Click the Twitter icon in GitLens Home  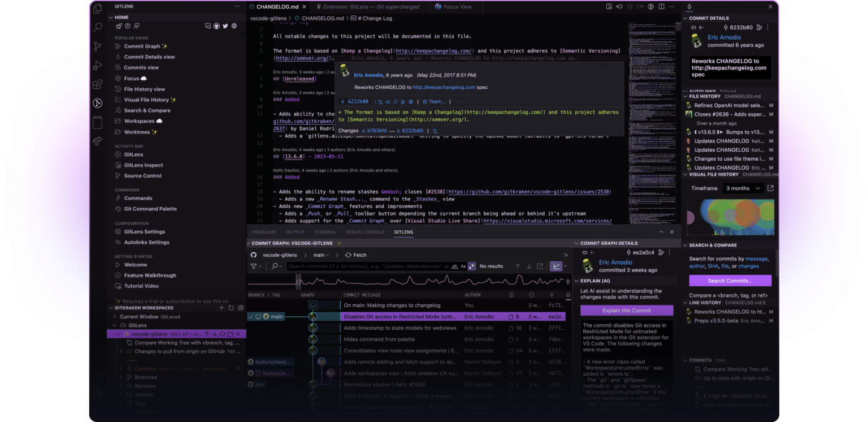(x=226, y=26)
